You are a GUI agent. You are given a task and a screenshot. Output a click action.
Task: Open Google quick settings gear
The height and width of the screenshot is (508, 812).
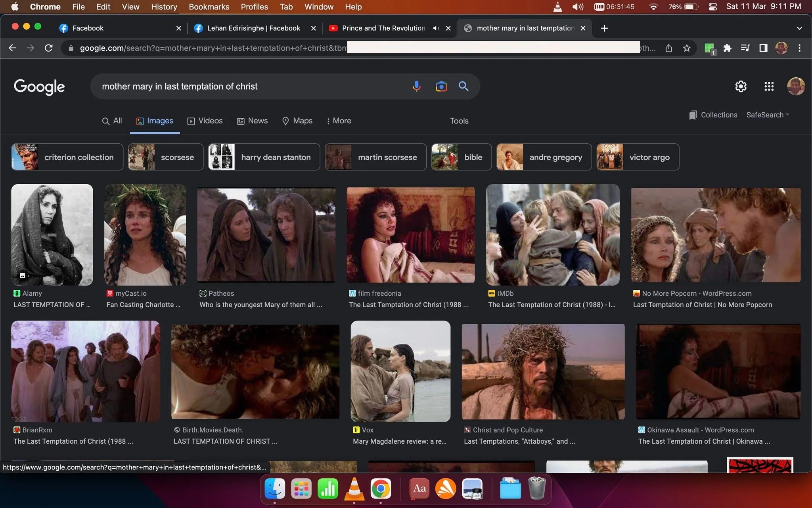(x=741, y=86)
